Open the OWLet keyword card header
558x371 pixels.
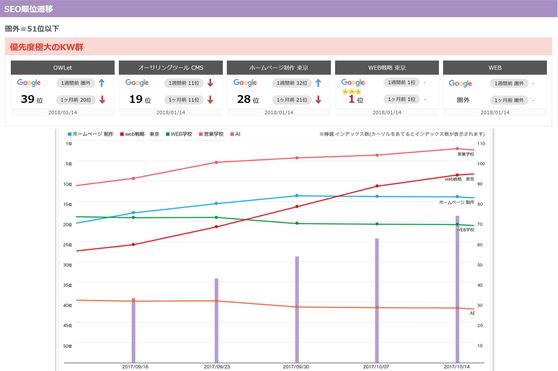pyautogui.click(x=63, y=68)
